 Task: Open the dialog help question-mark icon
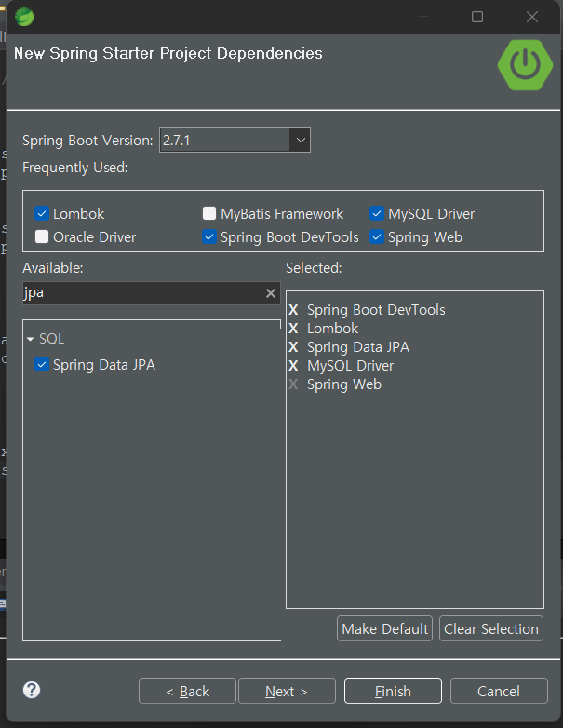32,690
